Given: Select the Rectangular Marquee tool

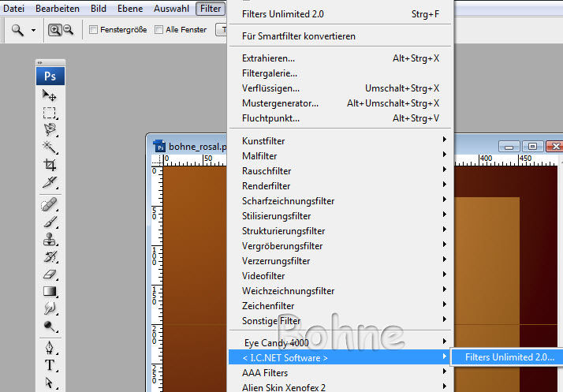Looking at the screenshot, I should pyautogui.click(x=50, y=112).
